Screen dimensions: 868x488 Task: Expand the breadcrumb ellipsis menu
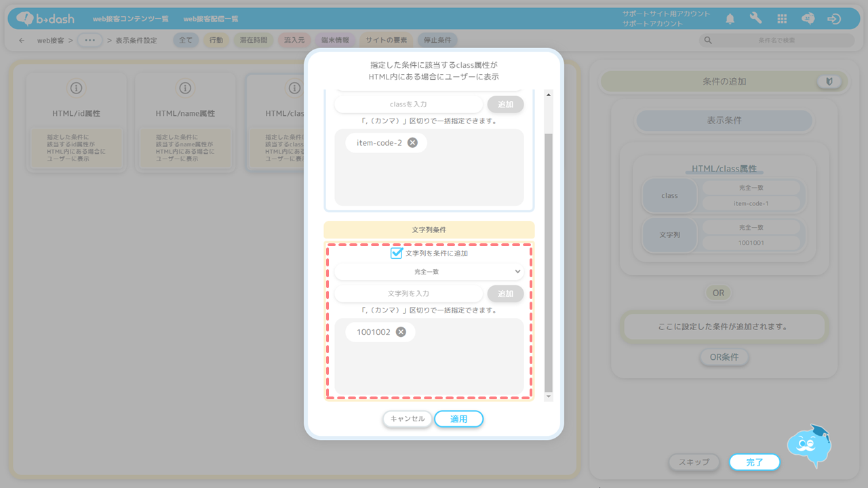point(90,41)
